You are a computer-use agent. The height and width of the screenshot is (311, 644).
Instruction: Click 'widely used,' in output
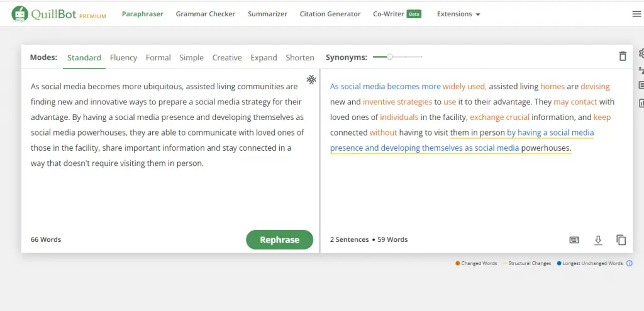(465, 87)
